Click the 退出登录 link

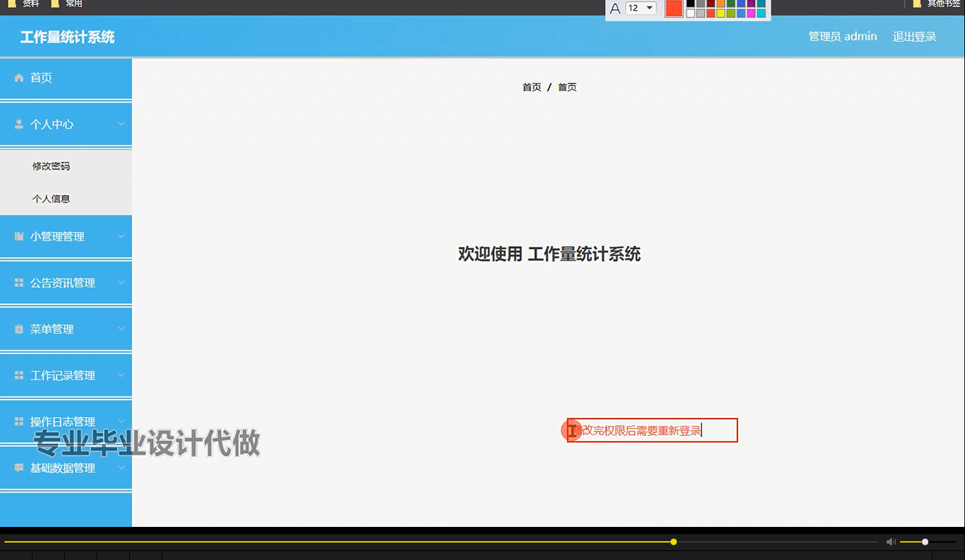(x=914, y=36)
